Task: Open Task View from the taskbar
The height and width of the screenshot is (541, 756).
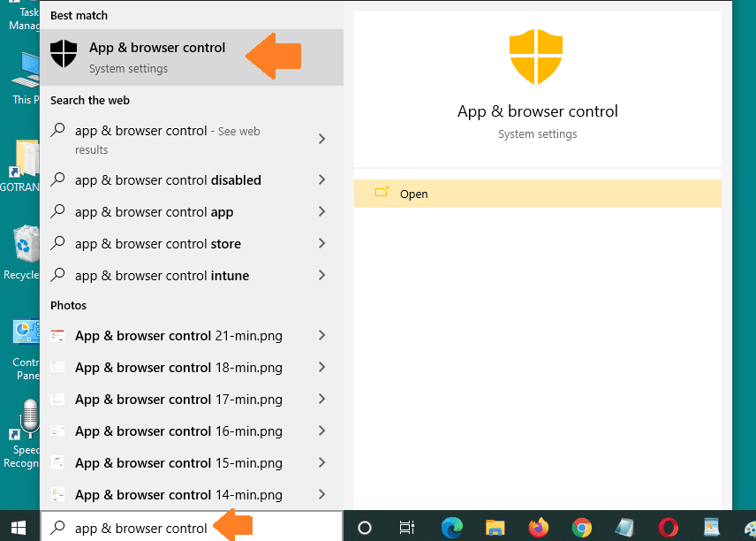Action: tap(407, 528)
